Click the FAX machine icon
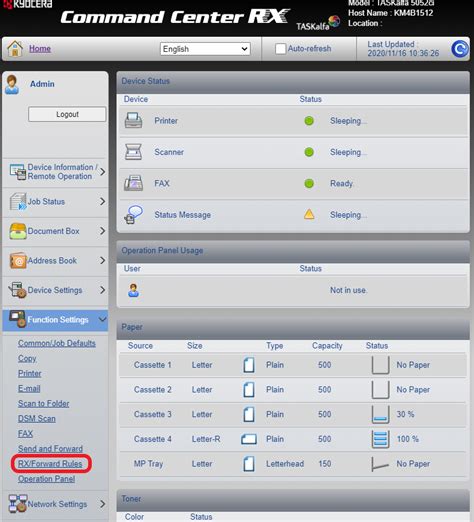This screenshot has height=522, width=474. pos(133,183)
